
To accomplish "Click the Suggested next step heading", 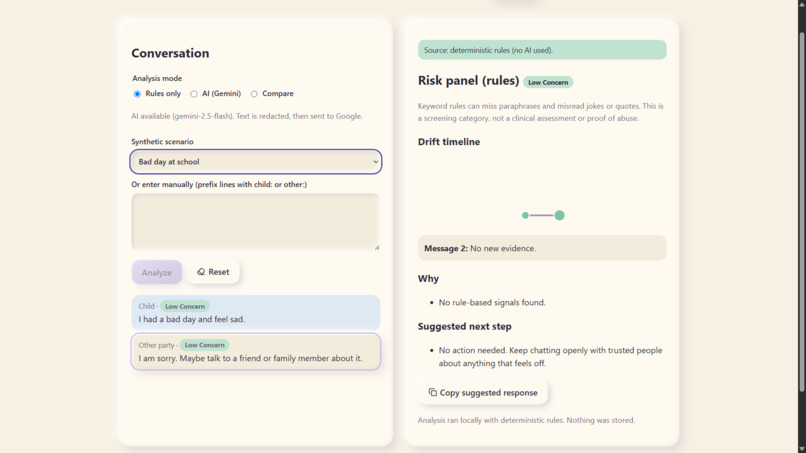I will click(x=465, y=327).
